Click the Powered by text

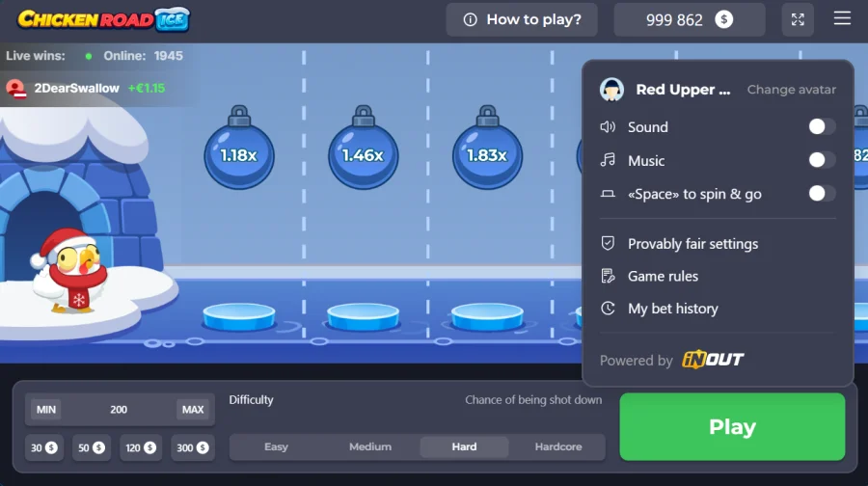[637, 361]
